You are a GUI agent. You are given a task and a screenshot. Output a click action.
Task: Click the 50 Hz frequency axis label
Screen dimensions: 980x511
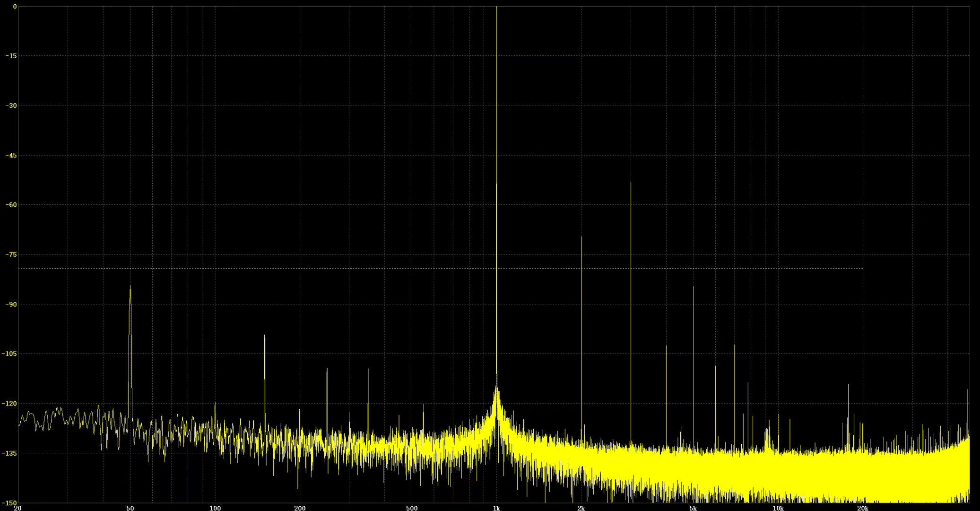click(x=130, y=508)
